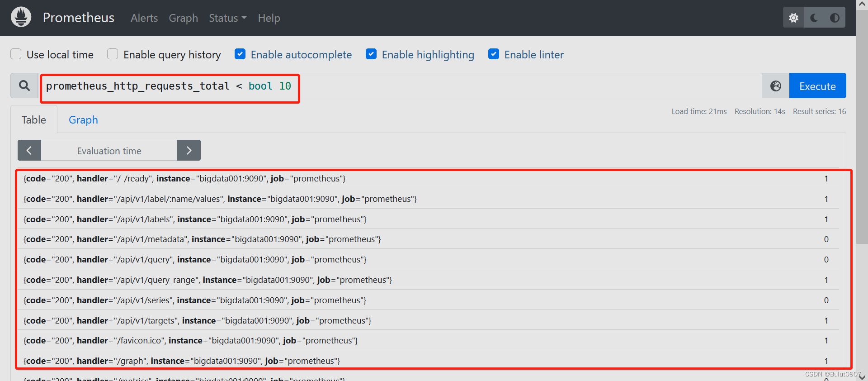Select the "/api/v1/labels" series row
Image resolution: width=868 pixels, height=381 pixels.
point(428,219)
